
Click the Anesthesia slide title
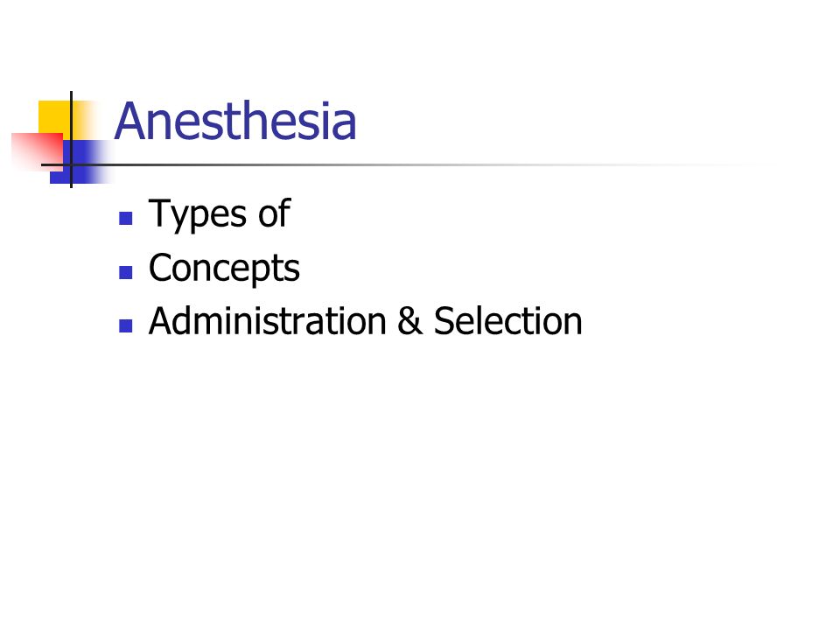235,122
